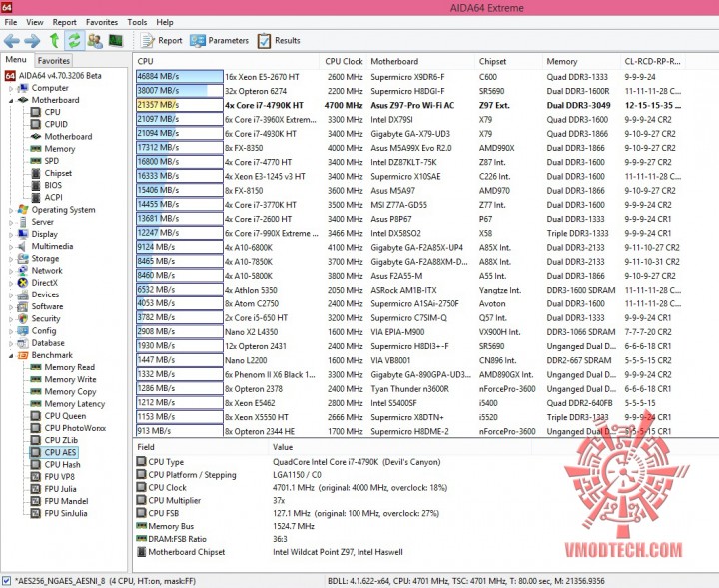
Task: Switch to the Favorites tab
Action: tap(54, 61)
